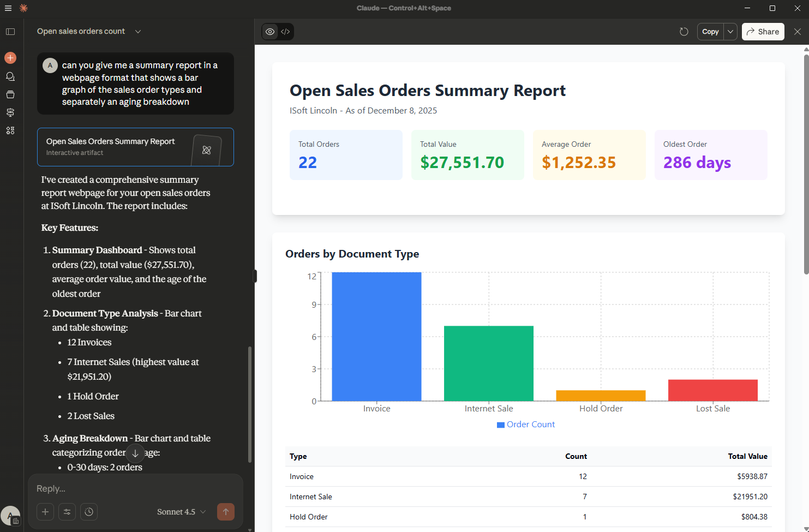Open the Sonnet 4.5 model selector
The image size is (809, 532).
click(181, 512)
